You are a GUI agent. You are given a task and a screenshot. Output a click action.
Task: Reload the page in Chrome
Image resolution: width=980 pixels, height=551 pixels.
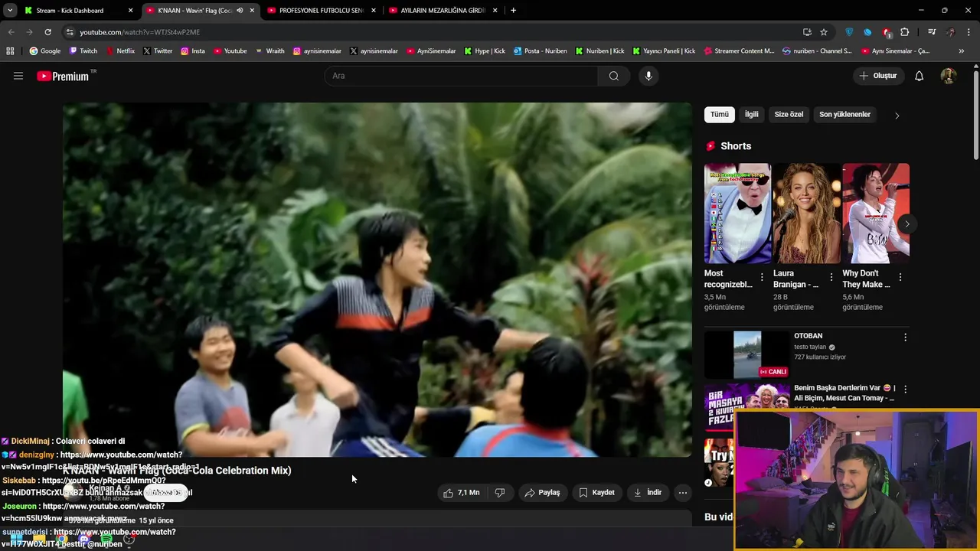[x=47, y=32]
